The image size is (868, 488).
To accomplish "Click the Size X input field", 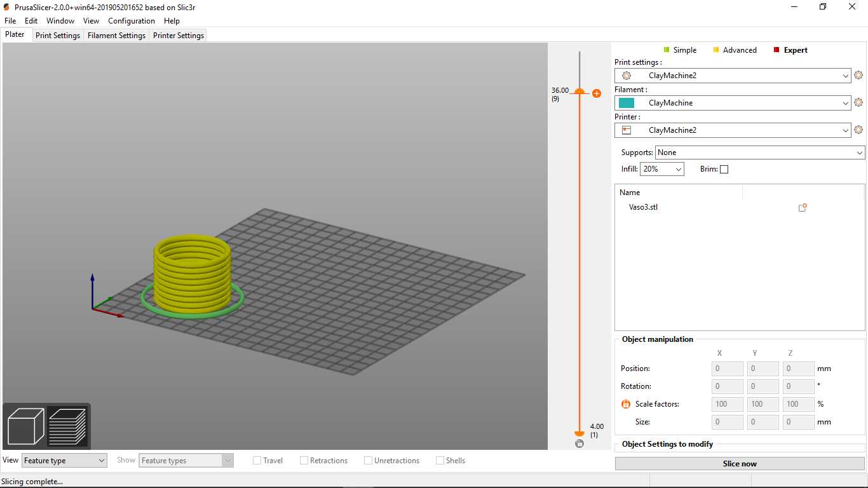I will 728,422.
